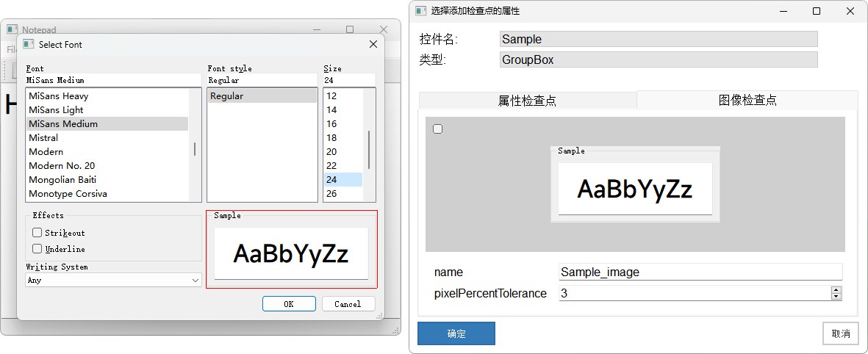
Task: Pick the Regular font style entry
Action: (262, 96)
